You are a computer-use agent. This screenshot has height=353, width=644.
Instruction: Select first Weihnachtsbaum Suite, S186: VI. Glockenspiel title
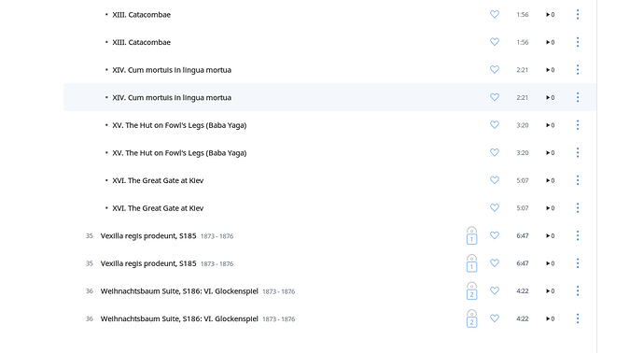point(179,291)
